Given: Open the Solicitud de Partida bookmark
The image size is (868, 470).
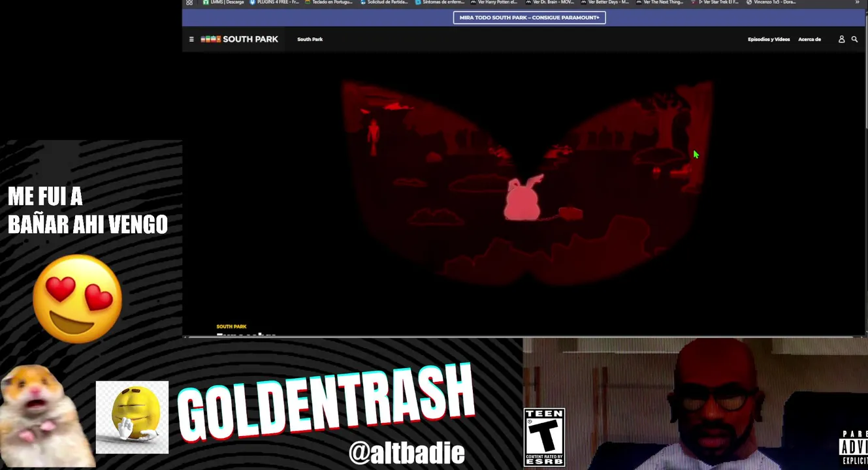Looking at the screenshot, I should [384, 3].
